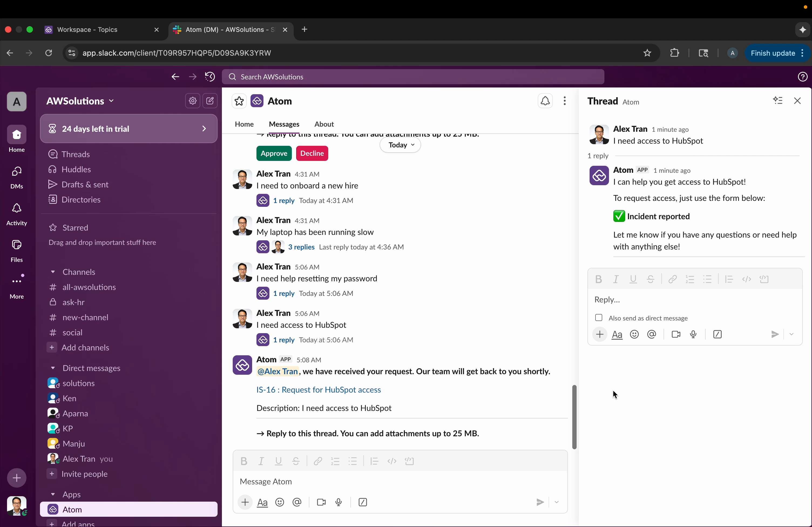Open slash commands from the message composer
Viewport: 812px width, 527px height.
[x=363, y=502]
